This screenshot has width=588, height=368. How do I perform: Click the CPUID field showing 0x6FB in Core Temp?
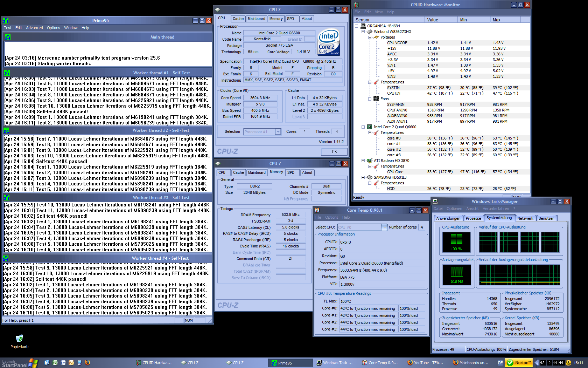pyautogui.click(x=382, y=242)
